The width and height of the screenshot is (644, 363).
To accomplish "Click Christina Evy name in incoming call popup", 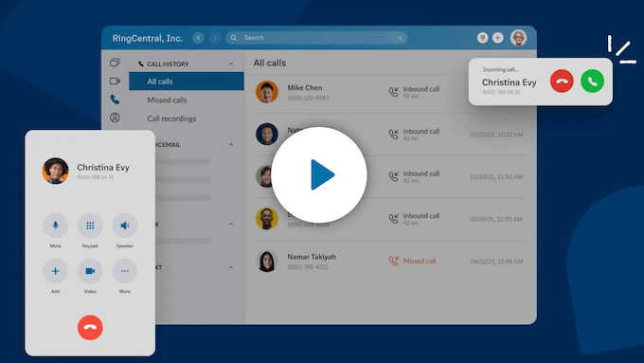I will 510,82.
